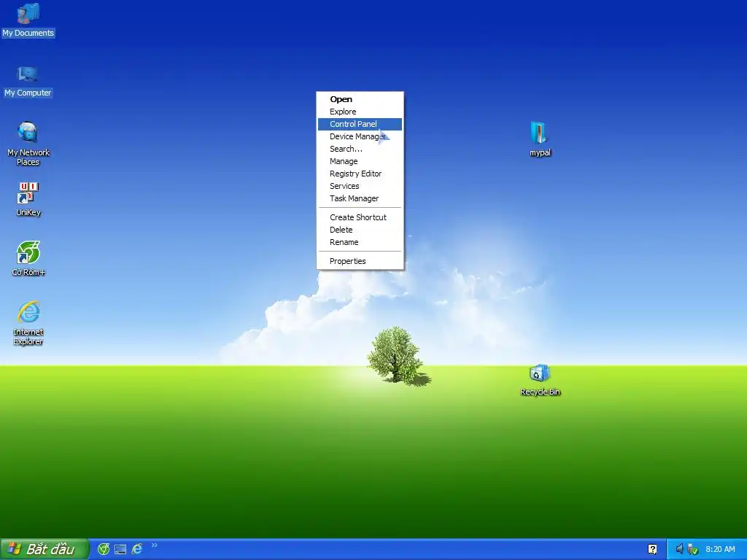Select the Internet Explorer desktop icon
This screenshot has height=560, width=747.
point(28,322)
